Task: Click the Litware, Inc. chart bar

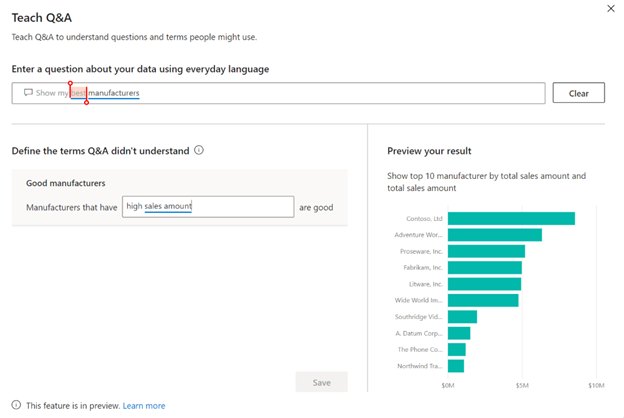Action: [x=484, y=284]
